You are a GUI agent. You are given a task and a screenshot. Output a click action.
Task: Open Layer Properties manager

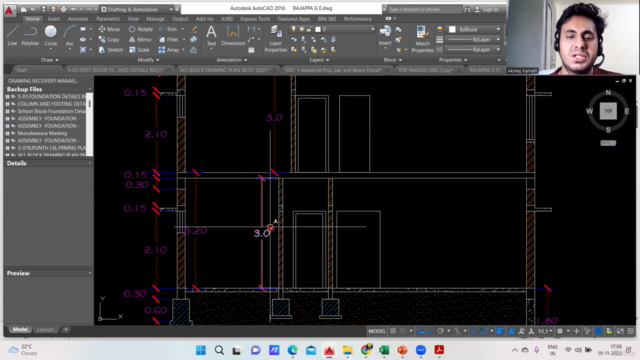tap(276, 38)
